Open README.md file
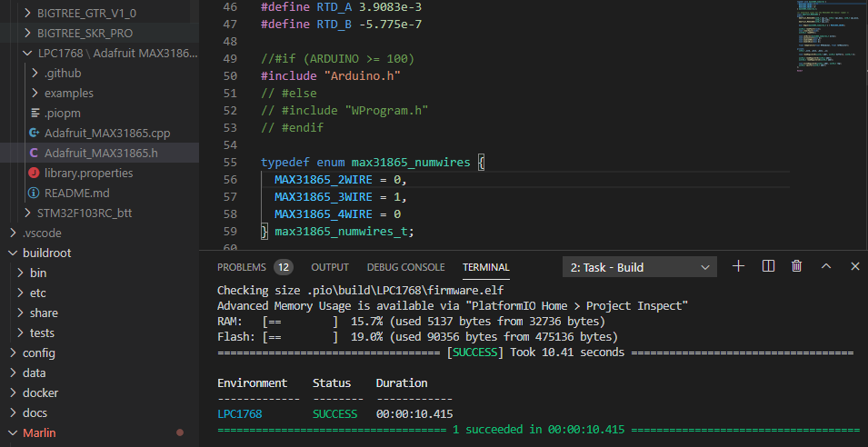The width and height of the screenshot is (868, 447). tap(76, 193)
